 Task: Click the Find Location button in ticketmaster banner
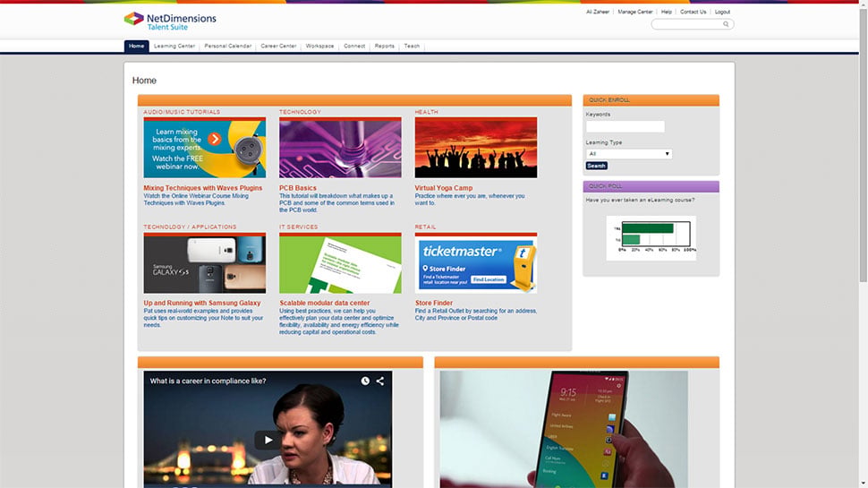489,279
